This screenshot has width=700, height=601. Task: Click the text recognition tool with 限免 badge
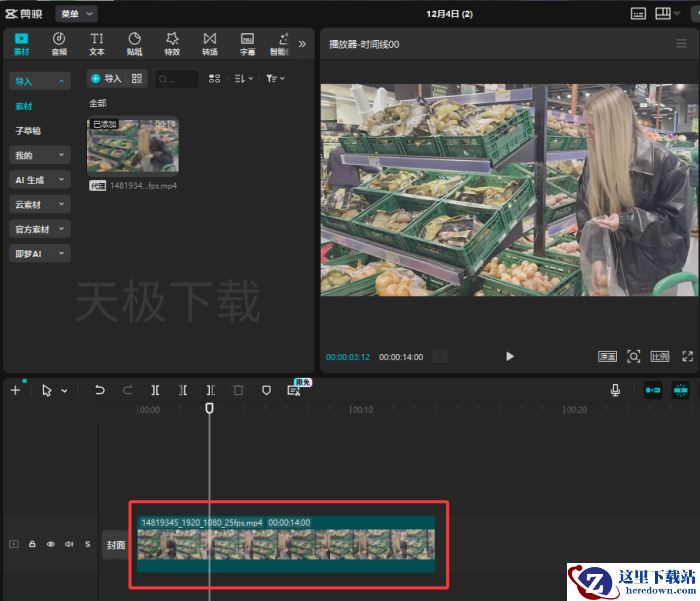(x=294, y=390)
